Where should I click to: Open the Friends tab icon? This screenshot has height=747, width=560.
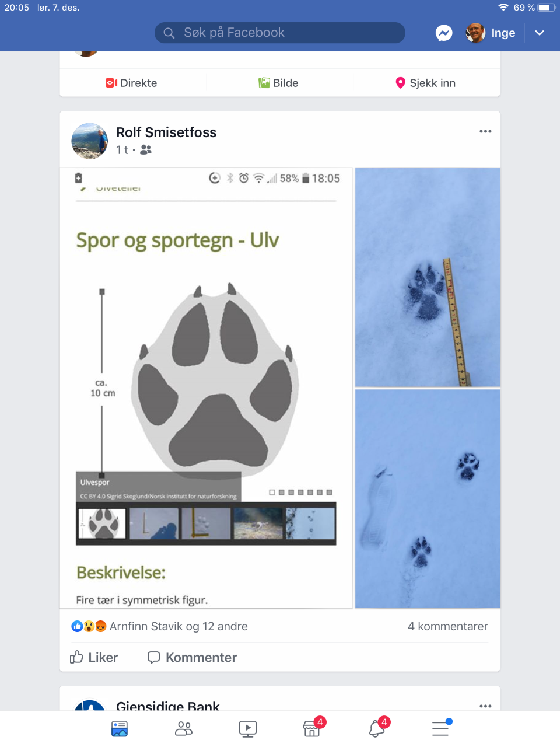pos(184,728)
